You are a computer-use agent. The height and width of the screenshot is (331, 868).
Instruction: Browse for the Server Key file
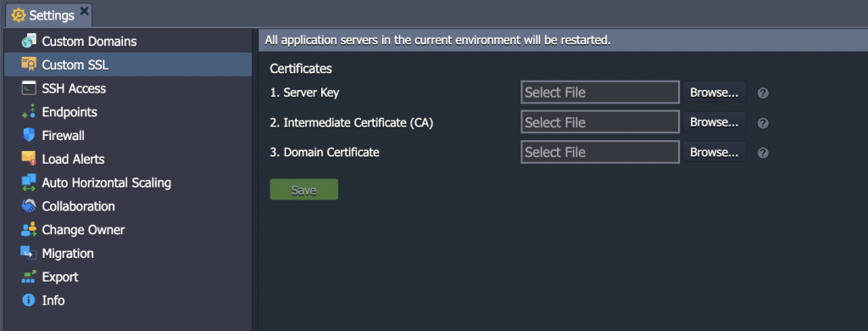(x=714, y=92)
